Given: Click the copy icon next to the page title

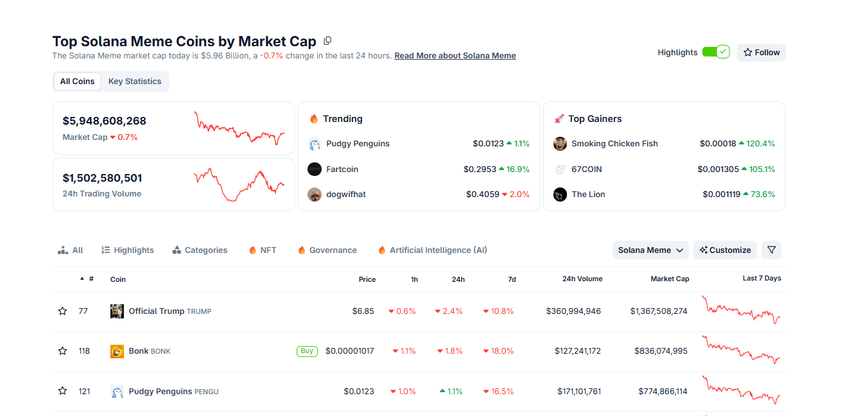Looking at the screenshot, I should coord(327,40).
